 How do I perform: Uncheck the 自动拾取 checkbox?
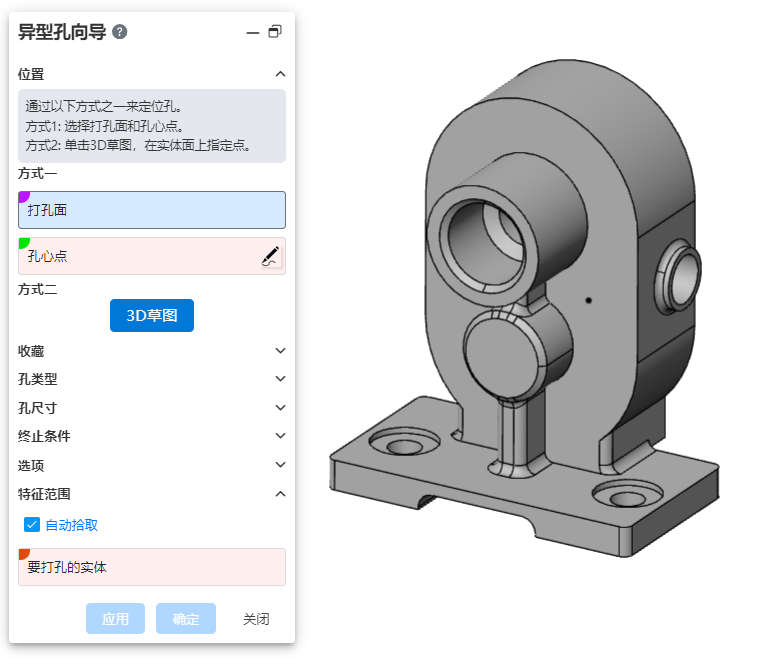click(x=32, y=525)
